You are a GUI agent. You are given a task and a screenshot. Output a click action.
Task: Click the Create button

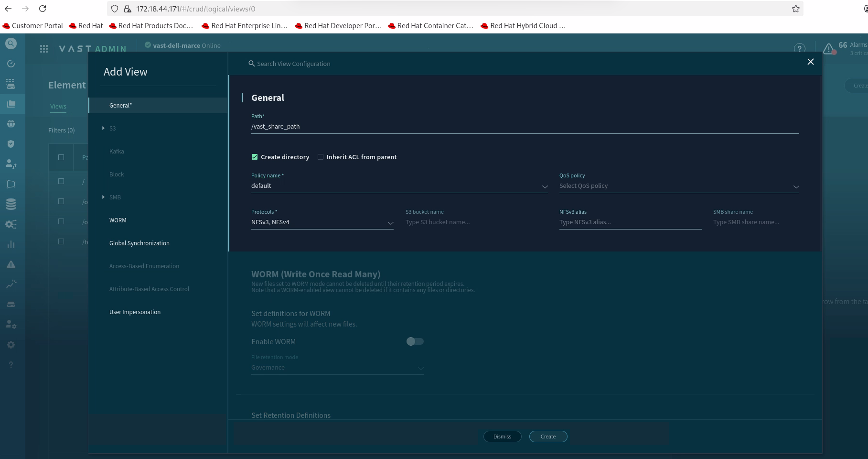tap(548, 437)
